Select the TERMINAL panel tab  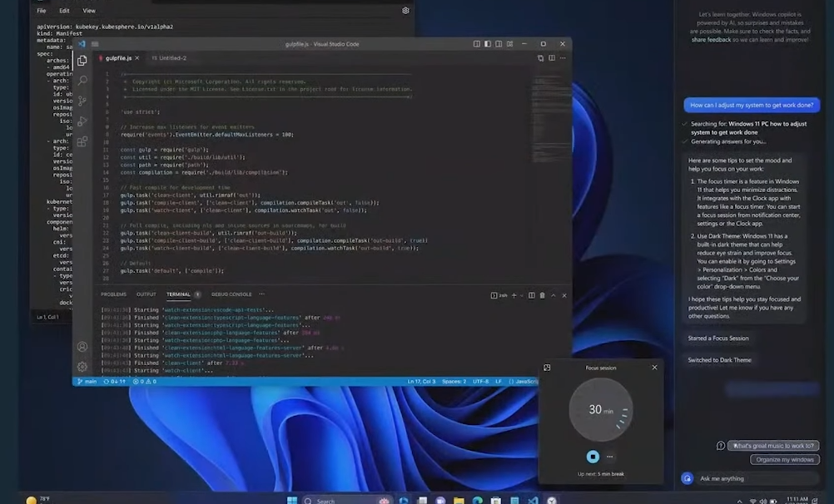[178, 294]
